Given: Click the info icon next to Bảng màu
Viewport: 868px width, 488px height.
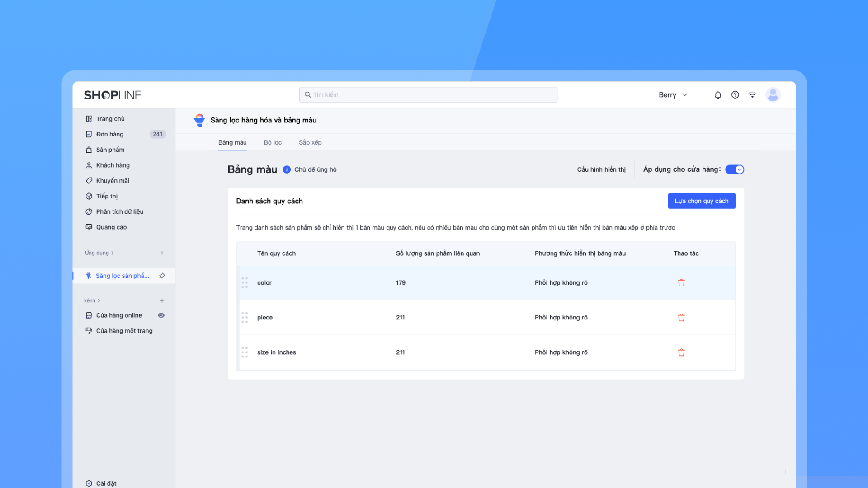Looking at the screenshot, I should [x=287, y=169].
